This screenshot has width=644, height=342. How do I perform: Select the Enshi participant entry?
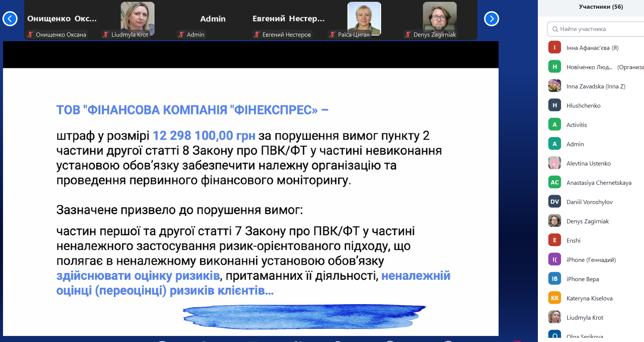pyautogui.click(x=573, y=240)
